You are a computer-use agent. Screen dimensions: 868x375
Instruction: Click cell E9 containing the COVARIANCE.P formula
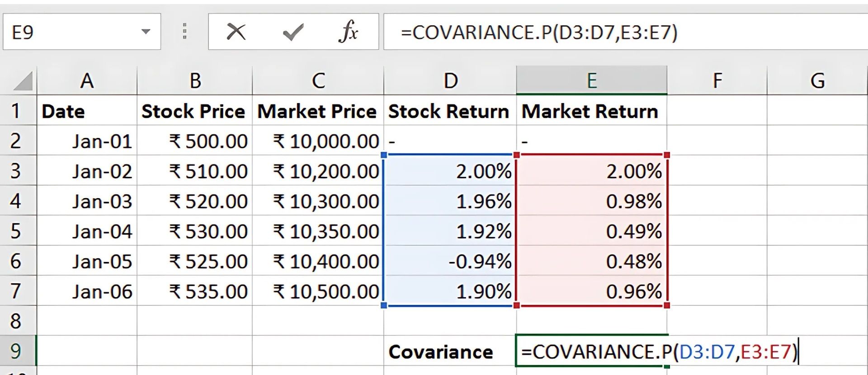591,351
